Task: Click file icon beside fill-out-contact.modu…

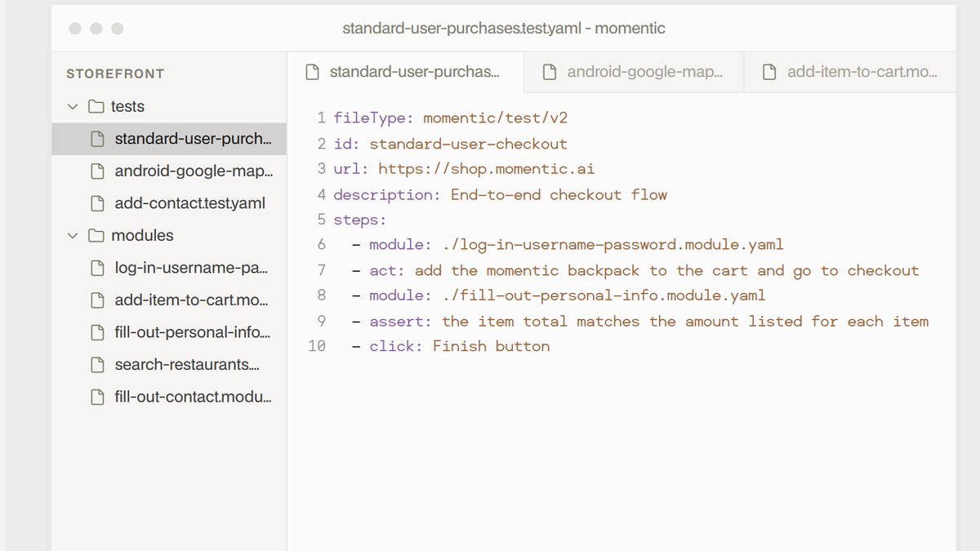Action: click(x=98, y=398)
